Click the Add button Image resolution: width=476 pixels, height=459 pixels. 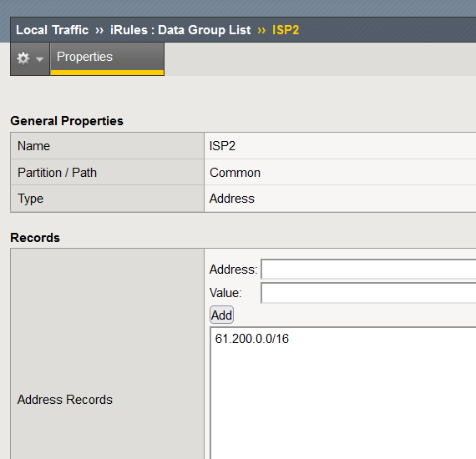click(x=221, y=315)
